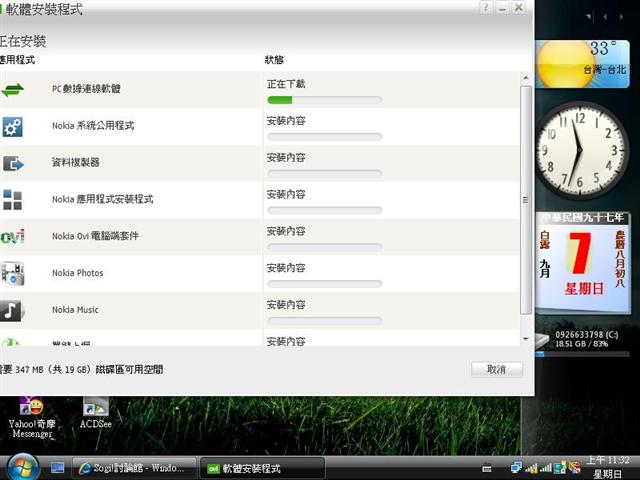Open the weather gadget showing 33°
Viewport: 640px width, 480px height.
click(582, 64)
